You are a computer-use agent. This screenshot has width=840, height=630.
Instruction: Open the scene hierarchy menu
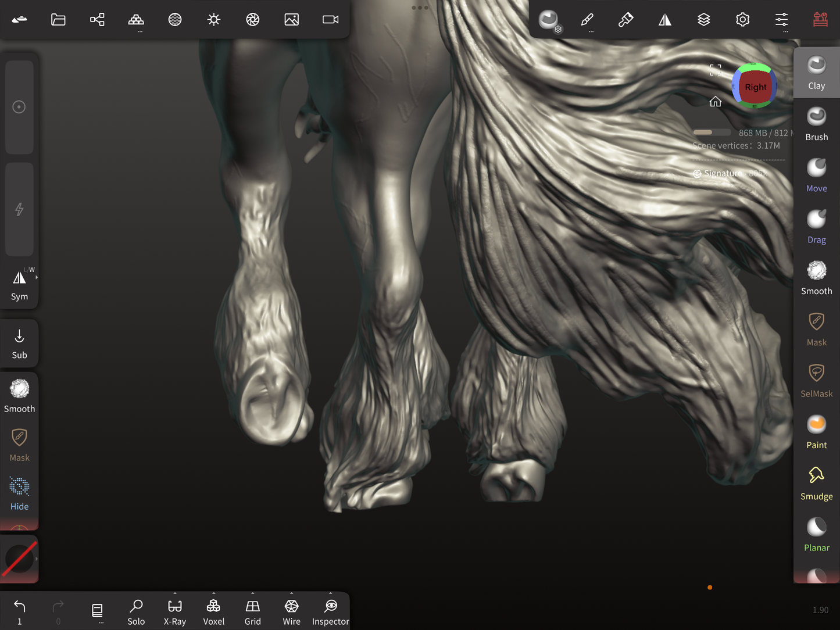[x=97, y=20]
